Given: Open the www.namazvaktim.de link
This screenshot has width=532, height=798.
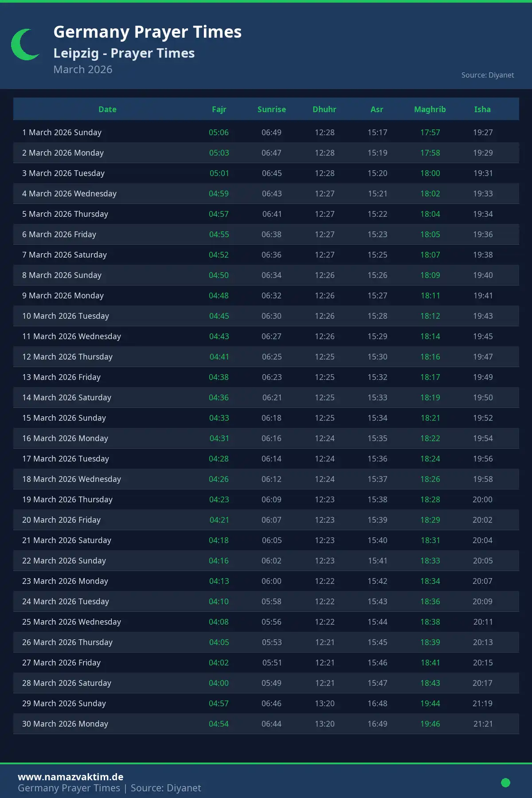Looking at the screenshot, I should pyautogui.click(x=70, y=777).
